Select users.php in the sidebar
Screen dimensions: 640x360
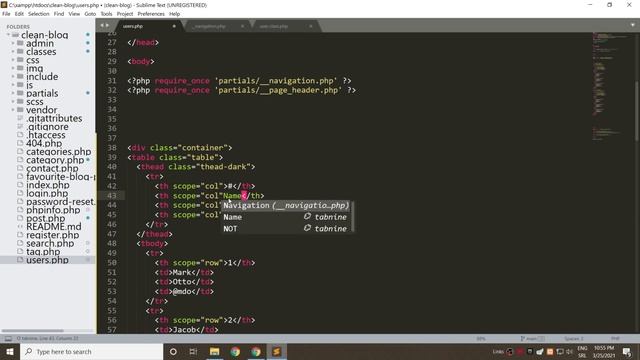point(47,260)
